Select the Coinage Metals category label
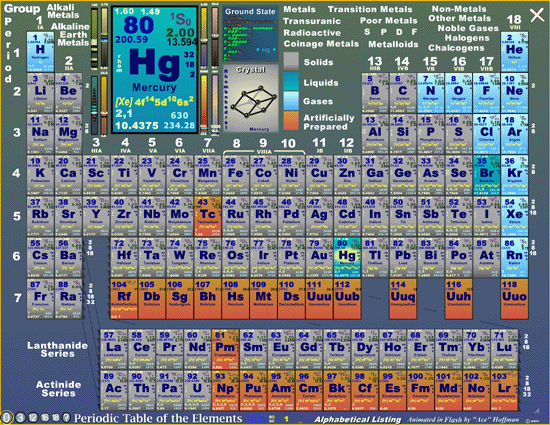This screenshot has height=425, width=550. coord(321,44)
